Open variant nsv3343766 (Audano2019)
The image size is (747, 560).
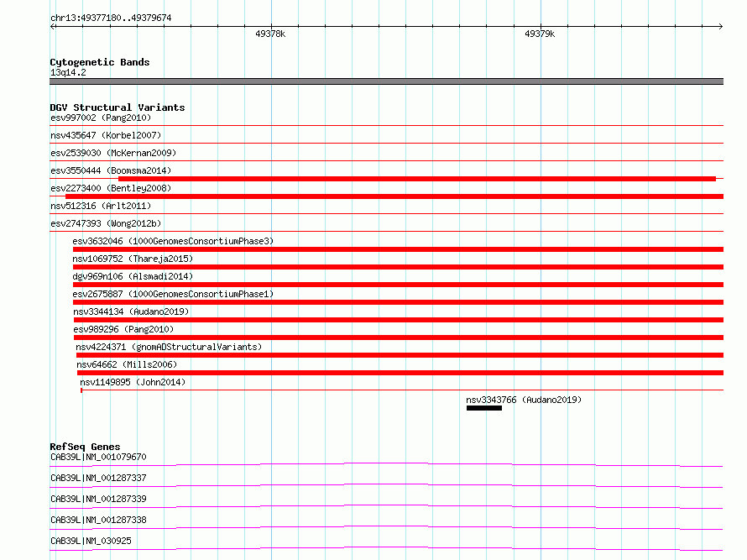[524, 400]
